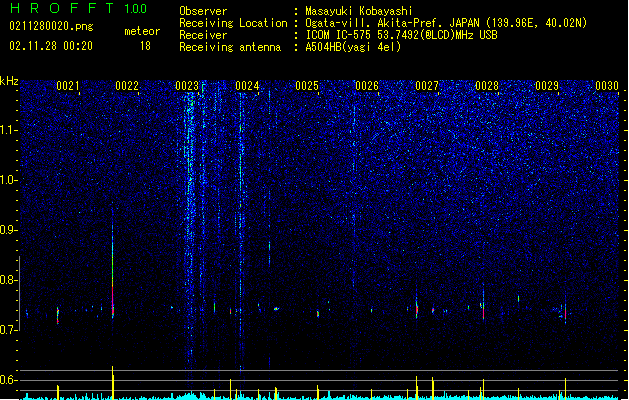Click the 0030 time marker

click(607, 86)
